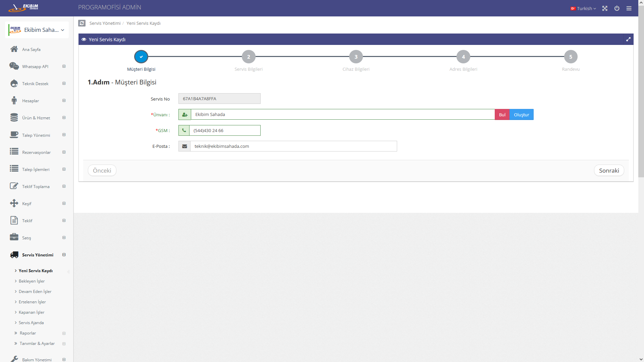The height and width of the screenshot is (362, 644).
Task: Click the power logout icon
Action: [617, 8]
